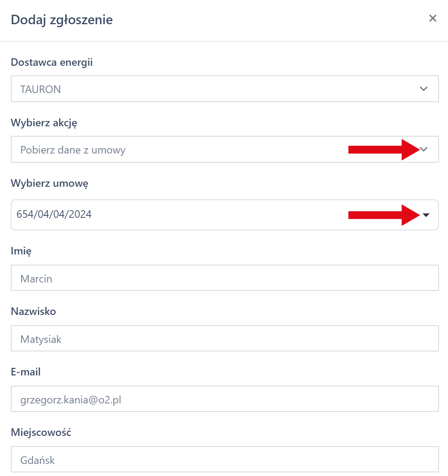The height and width of the screenshot is (476, 448).
Task: Select the E-mail input with grzegorz.kania@o2.pl
Action: pos(224,399)
